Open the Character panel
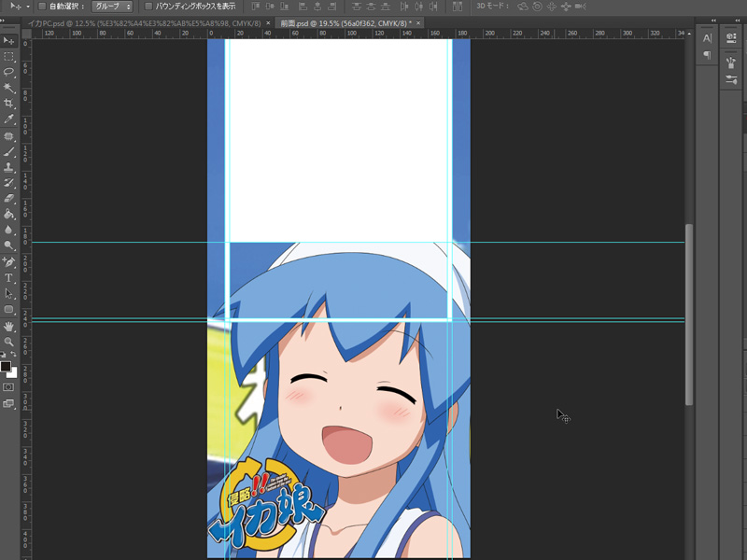 point(708,38)
